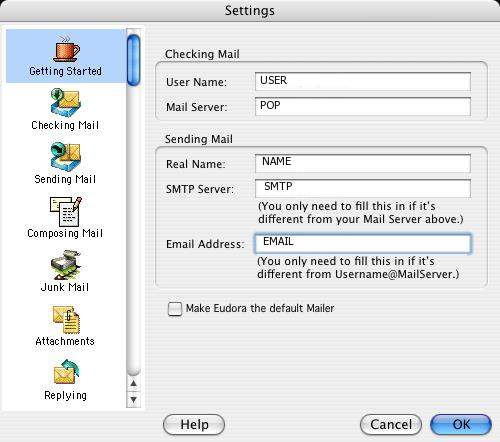Select the Attachments paperclip icon
500x442 pixels.
pos(66,319)
